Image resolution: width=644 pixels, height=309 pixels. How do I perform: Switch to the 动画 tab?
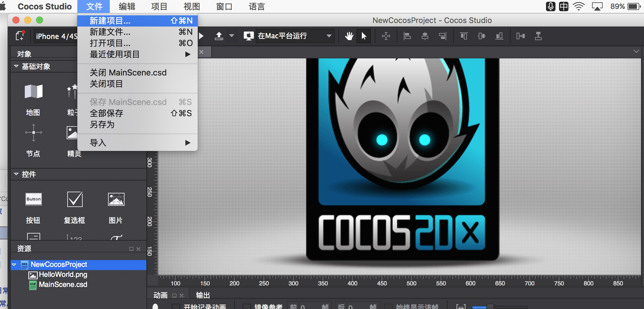tap(160, 295)
